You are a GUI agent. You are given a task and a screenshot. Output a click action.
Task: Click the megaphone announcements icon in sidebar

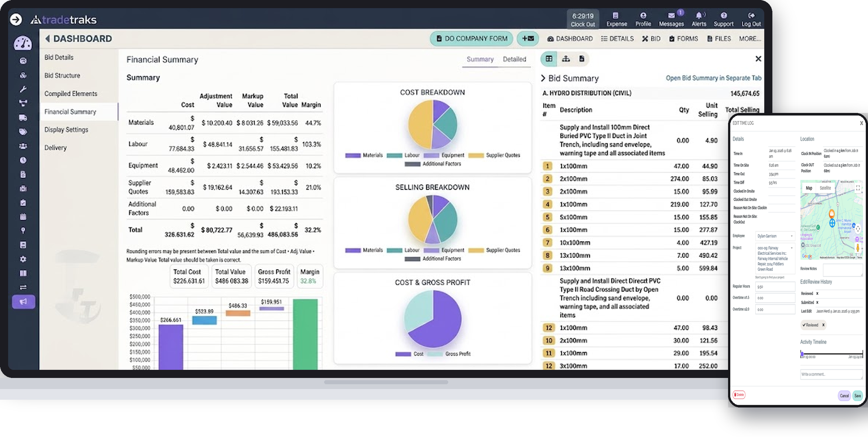pyautogui.click(x=23, y=302)
